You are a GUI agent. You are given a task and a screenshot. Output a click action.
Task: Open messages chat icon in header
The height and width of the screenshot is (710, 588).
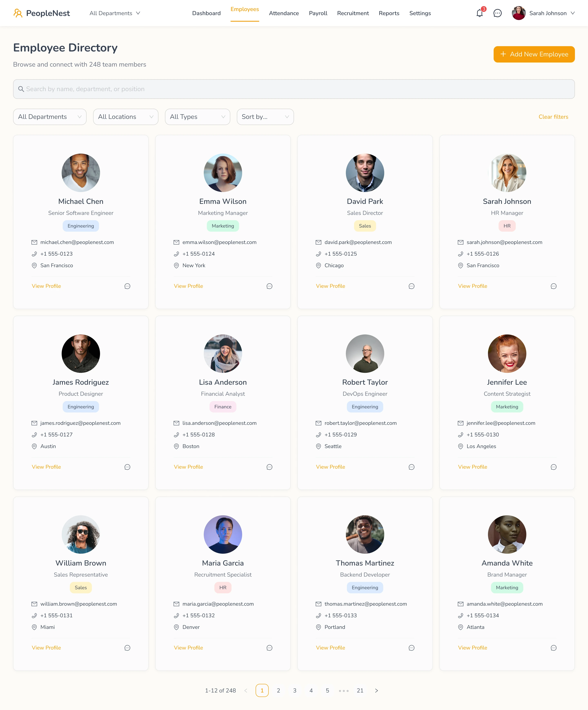click(x=497, y=13)
